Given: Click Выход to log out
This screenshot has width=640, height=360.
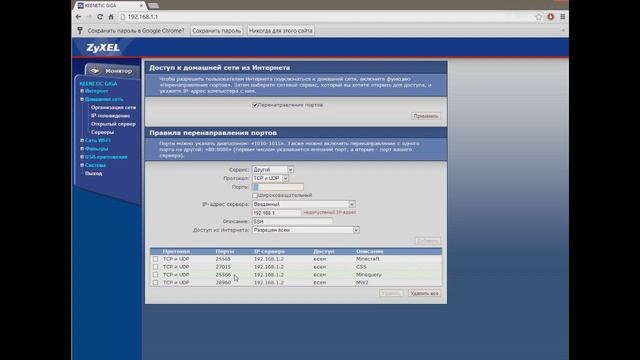Looking at the screenshot, I should pos(93,173).
